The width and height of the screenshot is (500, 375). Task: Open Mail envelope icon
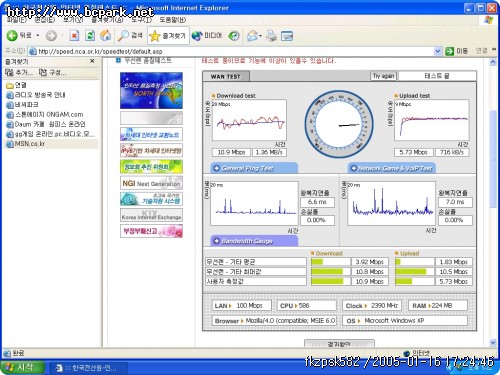pos(252,36)
